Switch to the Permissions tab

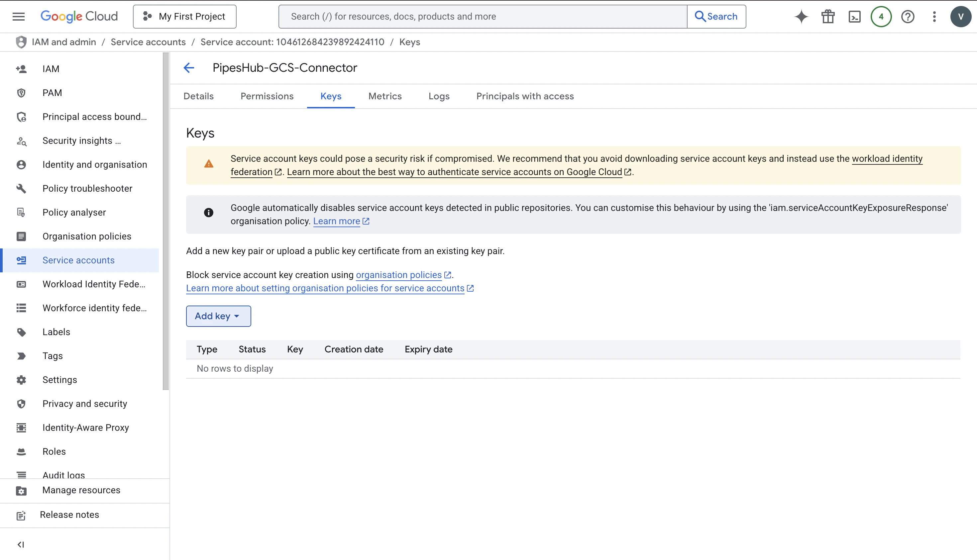(x=267, y=96)
